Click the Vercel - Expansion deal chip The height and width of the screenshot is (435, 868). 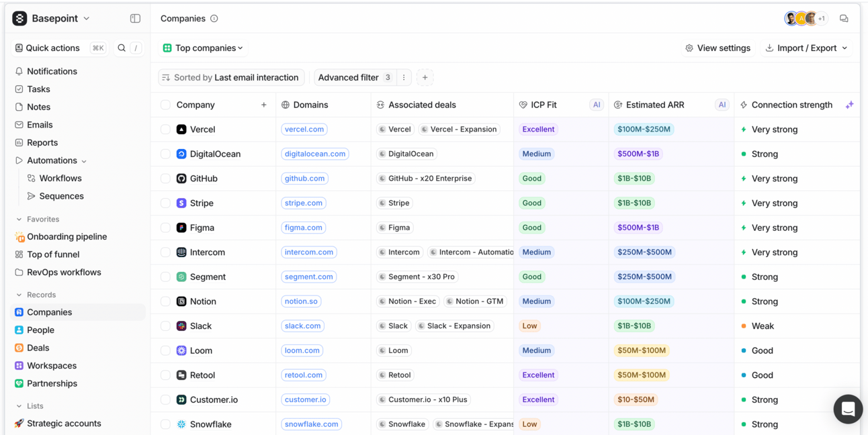click(458, 130)
